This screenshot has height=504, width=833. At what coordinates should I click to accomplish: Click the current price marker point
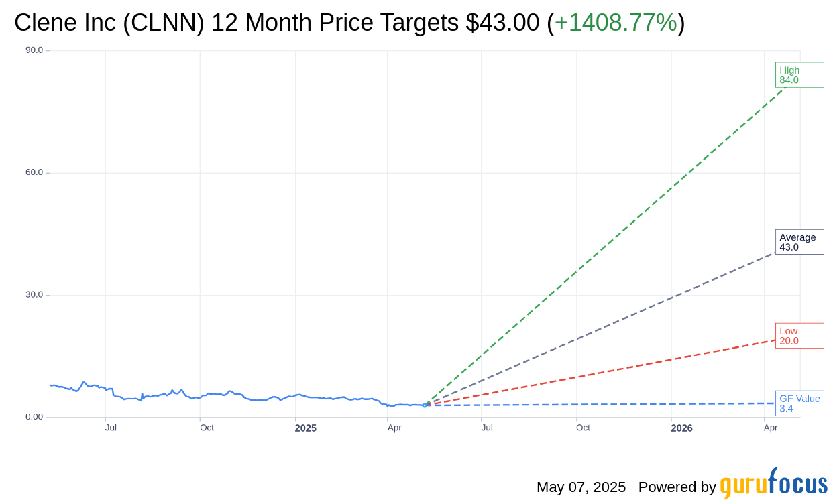click(425, 405)
